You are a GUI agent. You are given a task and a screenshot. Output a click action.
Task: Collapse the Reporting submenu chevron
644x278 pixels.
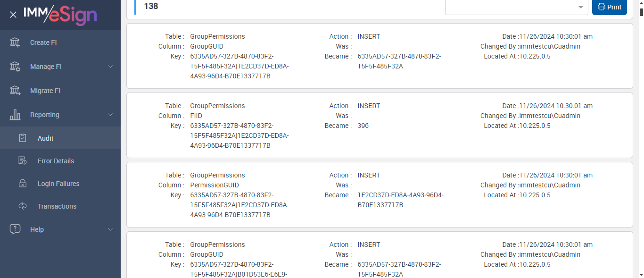pyautogui.click(x=110, y=115)
